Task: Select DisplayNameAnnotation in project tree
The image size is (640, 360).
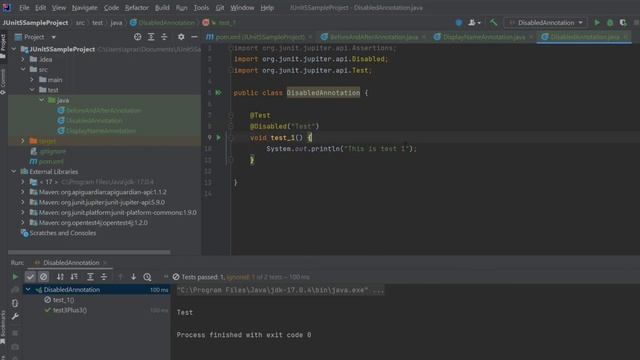Action: point(97,131)
